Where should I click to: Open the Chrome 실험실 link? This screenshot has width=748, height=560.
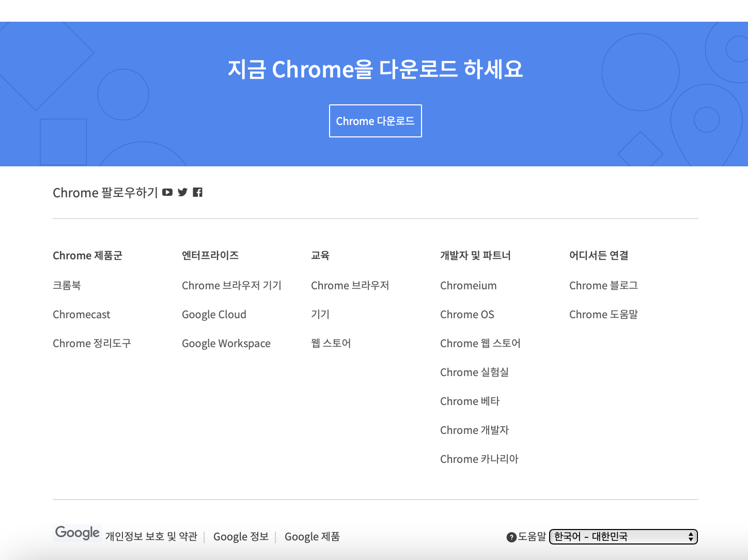click(x=474, y=372)
